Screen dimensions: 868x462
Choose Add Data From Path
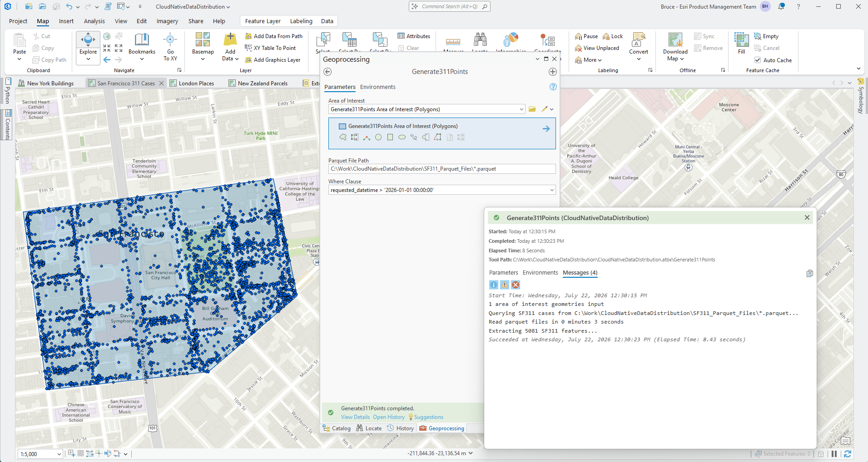[273, 36]
